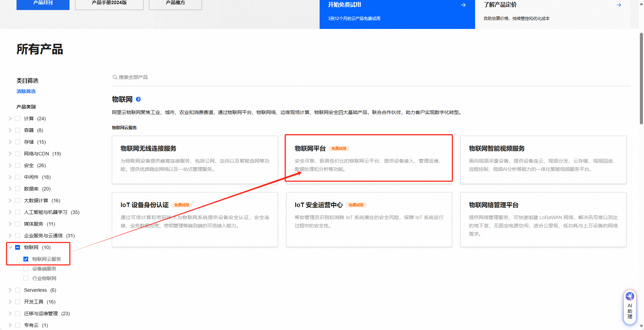Click the page vertical scrollbar

pyautogui.click(x=641, y=79)
